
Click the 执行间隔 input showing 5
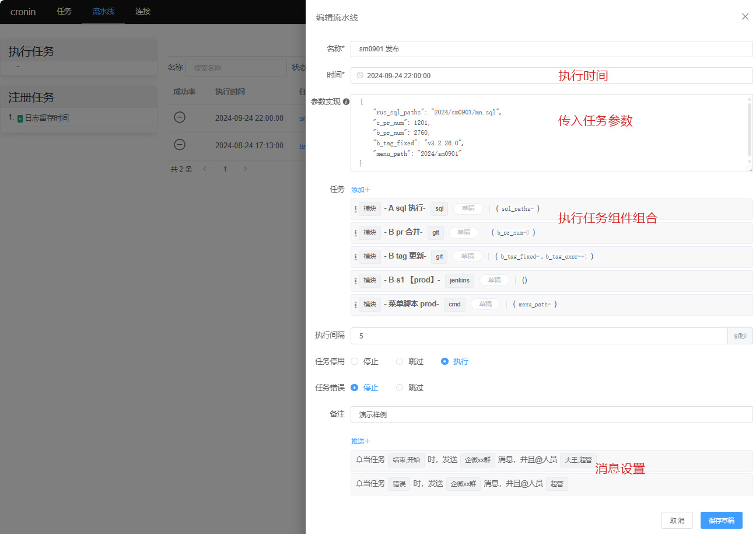pyautogui.click(x=538, y=336)
